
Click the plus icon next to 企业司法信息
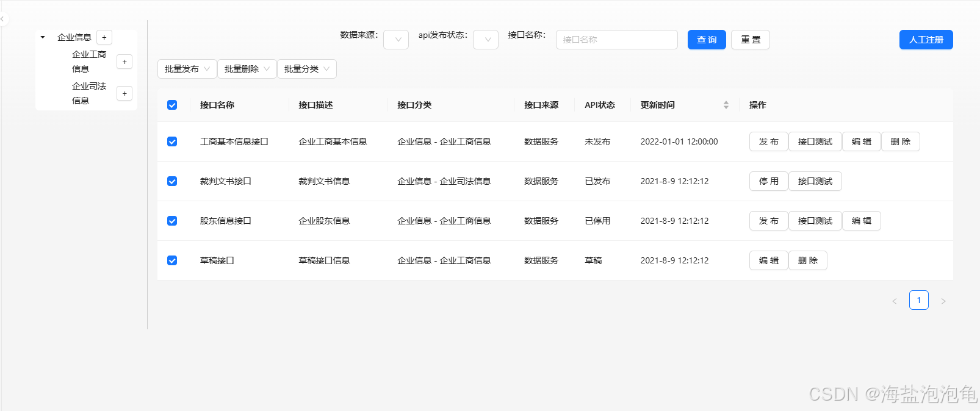pyautogui.click(x=124, y=93)
